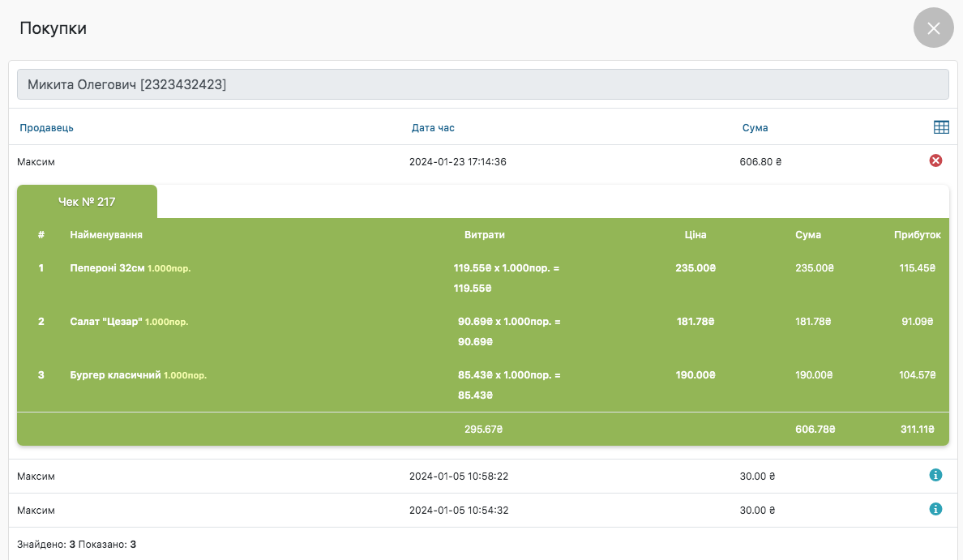Click the Найменування column header in receipt
Image resolution: width=963 pixels, height=560 pixels.
tap(106, 235)
